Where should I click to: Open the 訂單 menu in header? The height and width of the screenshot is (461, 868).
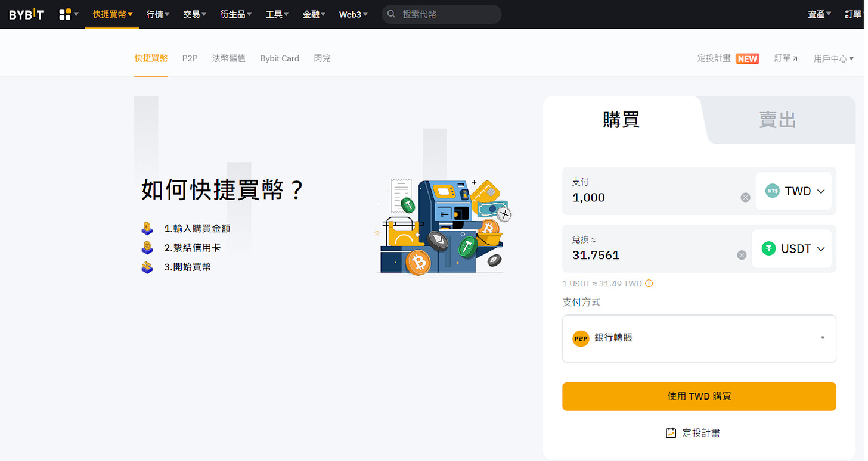point(853,14)
